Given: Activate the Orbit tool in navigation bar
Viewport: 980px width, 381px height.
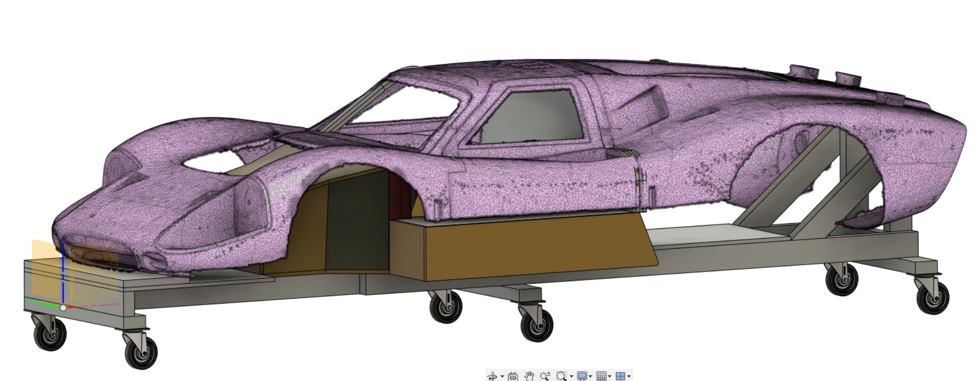Looking at the screenshot, I should [x=492, y=376].
